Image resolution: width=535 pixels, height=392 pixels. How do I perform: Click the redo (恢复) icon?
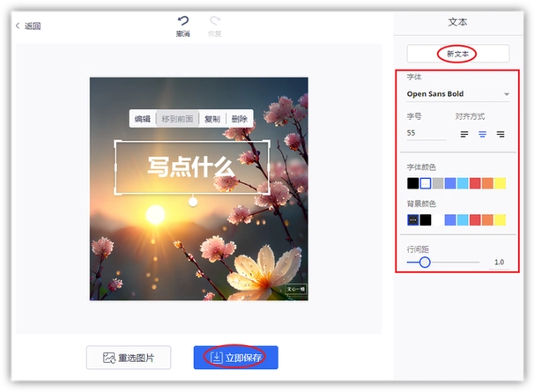coord(214,21)
